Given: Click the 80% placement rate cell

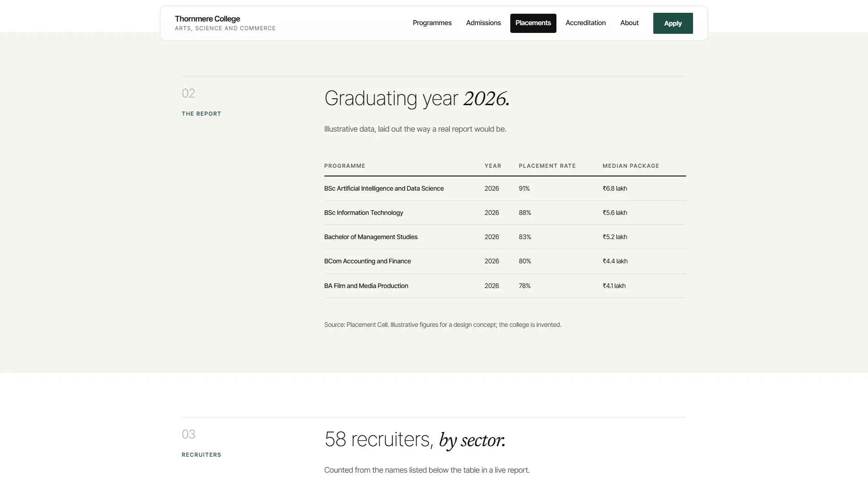Looking at the screenshot, I should pos(525,261).
